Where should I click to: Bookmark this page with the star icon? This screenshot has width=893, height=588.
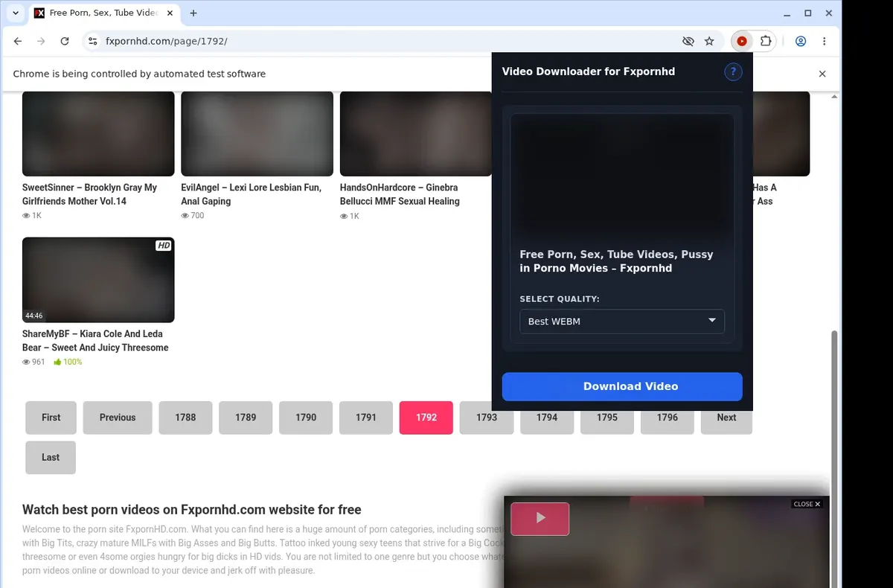click(x=709, y=42)
